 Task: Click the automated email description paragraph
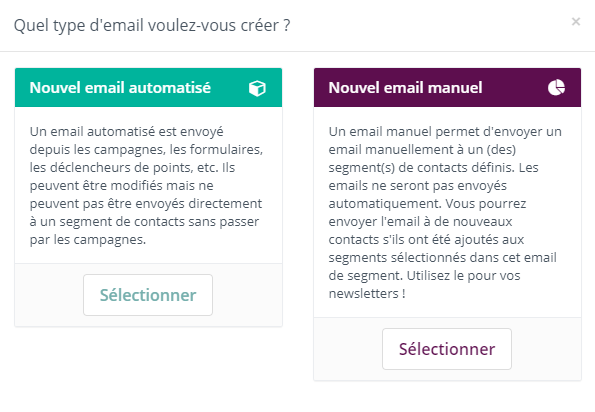point(146,186)
